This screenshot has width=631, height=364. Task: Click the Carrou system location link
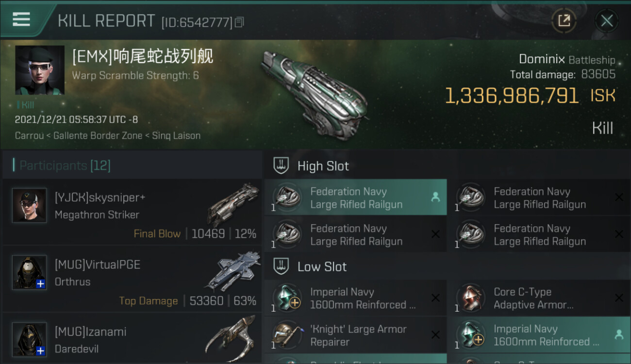click(29, 136)
